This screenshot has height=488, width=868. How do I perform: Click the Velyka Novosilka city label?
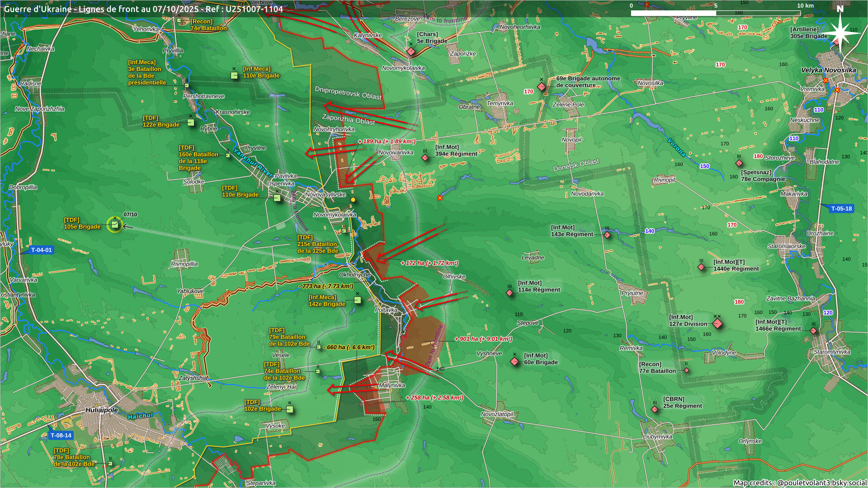828,70
